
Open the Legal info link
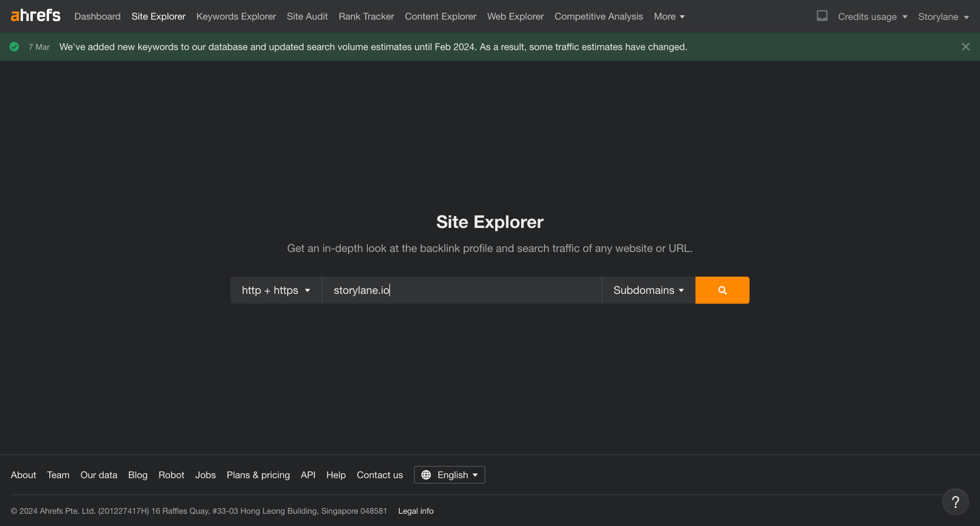pyautogui.click(x=416, y=511)
